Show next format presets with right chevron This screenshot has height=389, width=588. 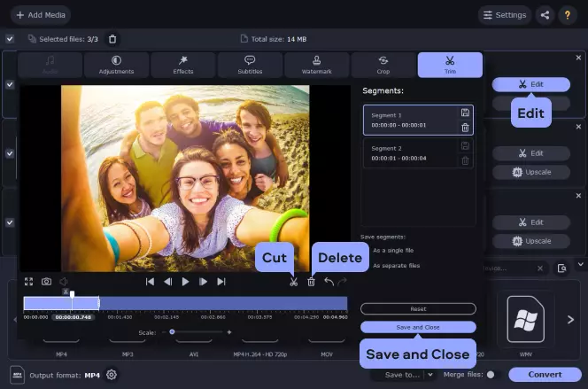[570, 320]
